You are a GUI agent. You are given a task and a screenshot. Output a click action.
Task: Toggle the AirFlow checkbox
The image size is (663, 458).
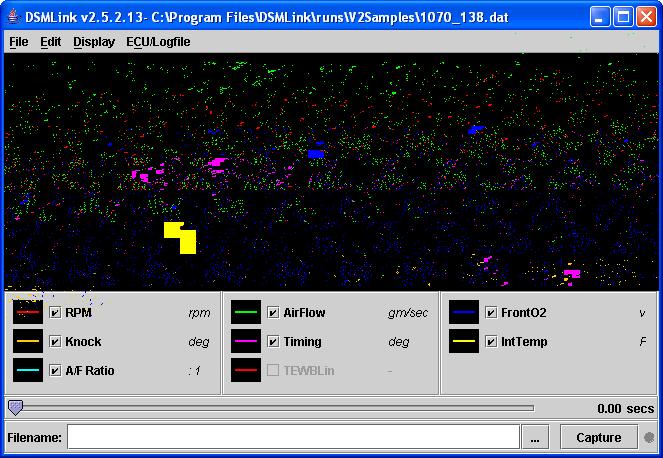(x=273, y=312)
